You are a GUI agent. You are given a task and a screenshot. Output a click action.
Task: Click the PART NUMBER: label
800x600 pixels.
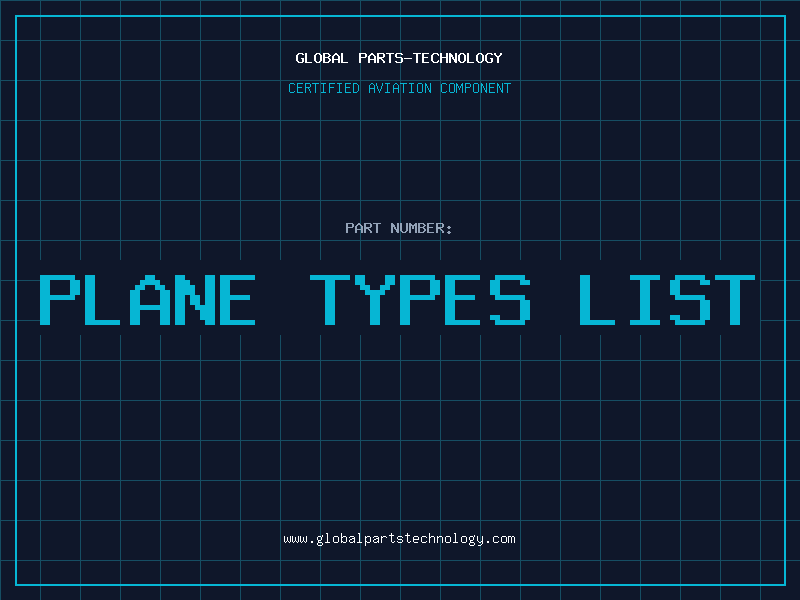399,228
